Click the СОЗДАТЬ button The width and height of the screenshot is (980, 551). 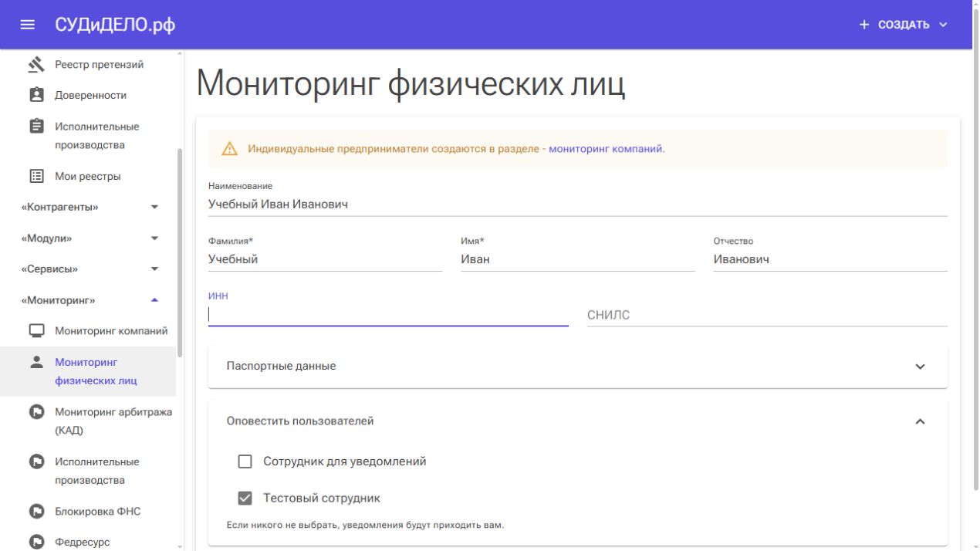904,25
